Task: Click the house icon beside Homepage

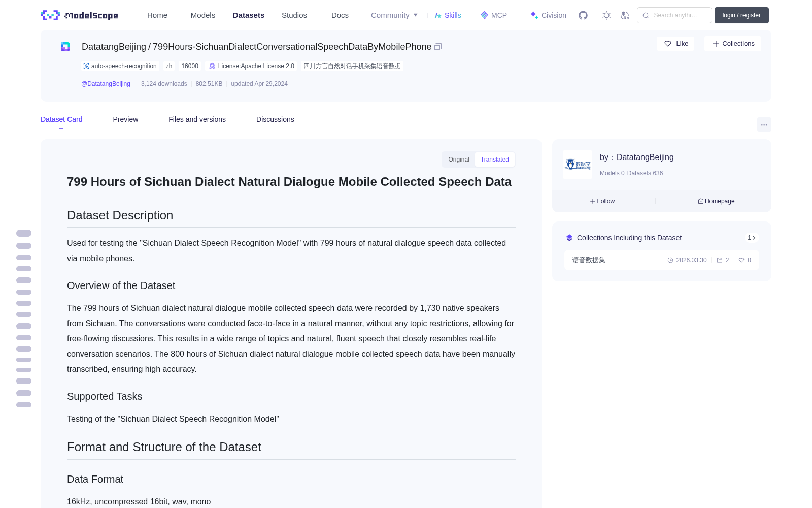Action: coord(701,201)
